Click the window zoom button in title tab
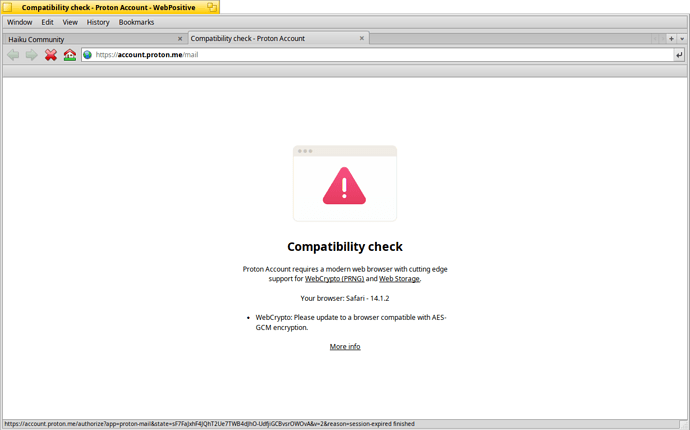Viewport: 690px width, 430px height. [212, 7]
